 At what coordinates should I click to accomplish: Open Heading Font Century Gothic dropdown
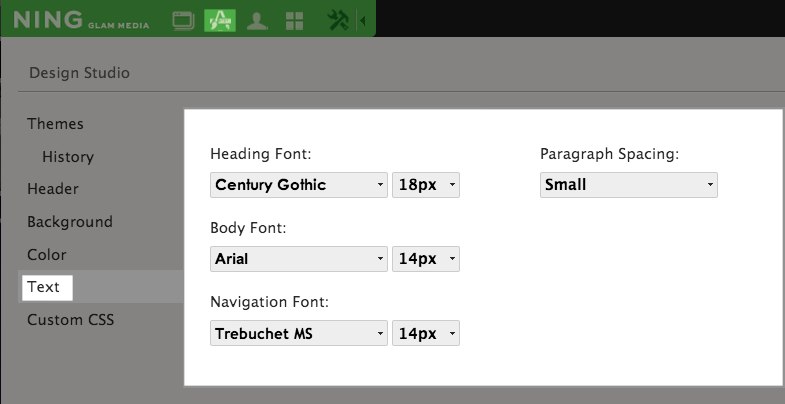click(x=299, y=185)
